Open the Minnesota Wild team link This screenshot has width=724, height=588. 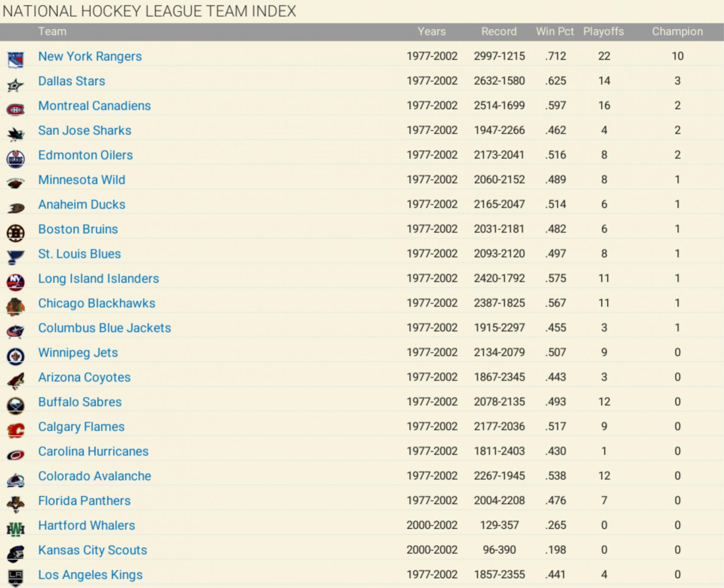pyautogui.click(x=82, y=180)
